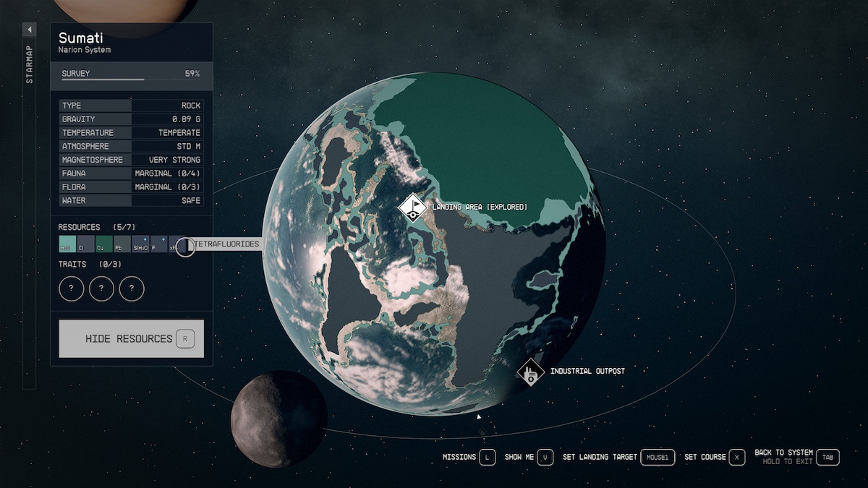Click the Missions L key prompt
Viewport: 868px width, 488px height.
[487, 457]
